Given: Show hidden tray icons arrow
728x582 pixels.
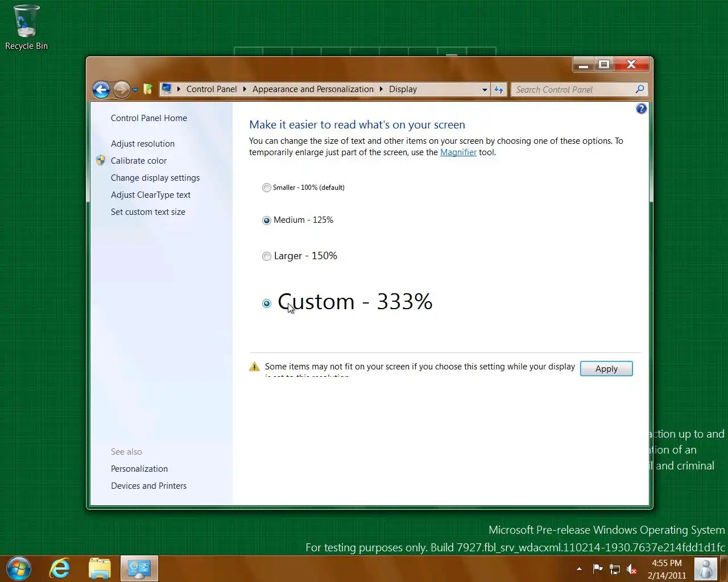Looking at the screenshot, I should click(579, 569).
